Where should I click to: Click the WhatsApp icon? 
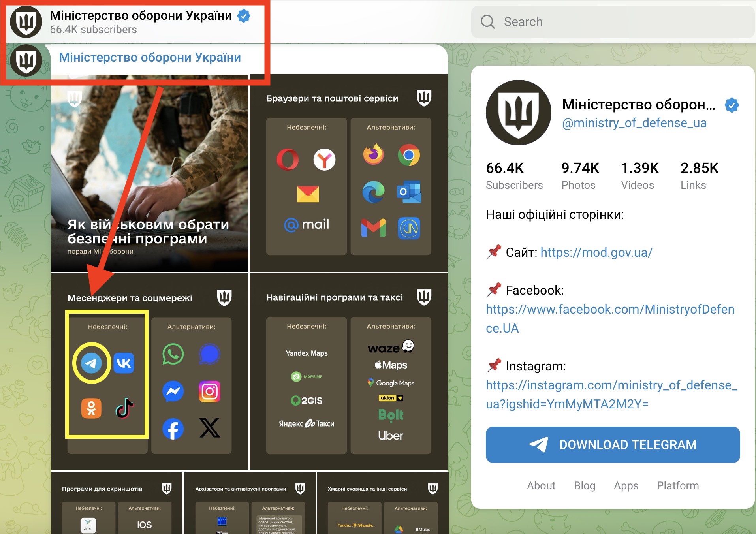click(173, 354)
